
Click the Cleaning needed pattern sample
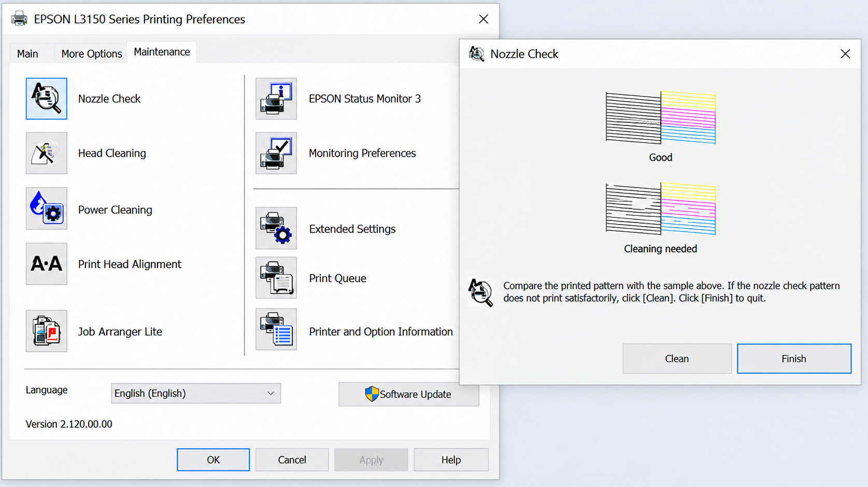click(x=661, y=208)
